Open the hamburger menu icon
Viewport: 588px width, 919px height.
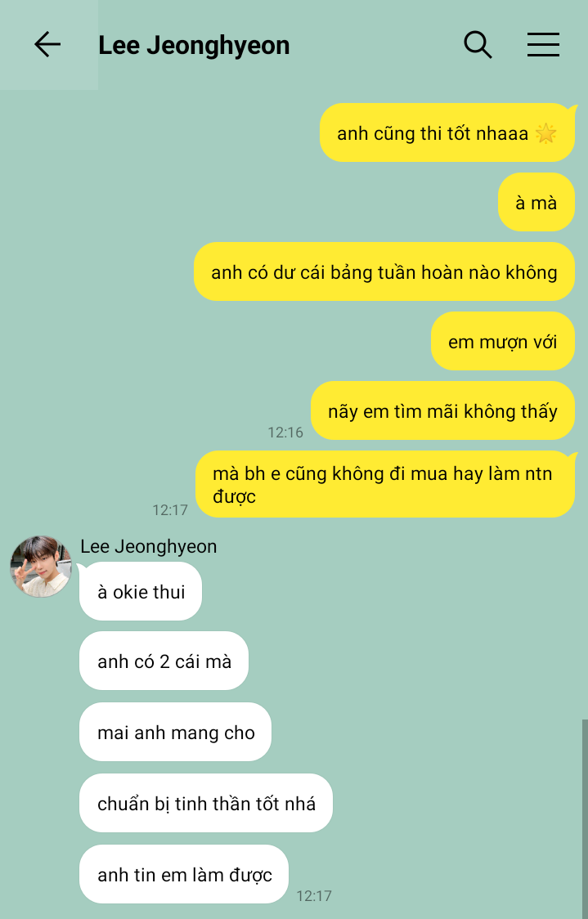[x=543, y=44]
